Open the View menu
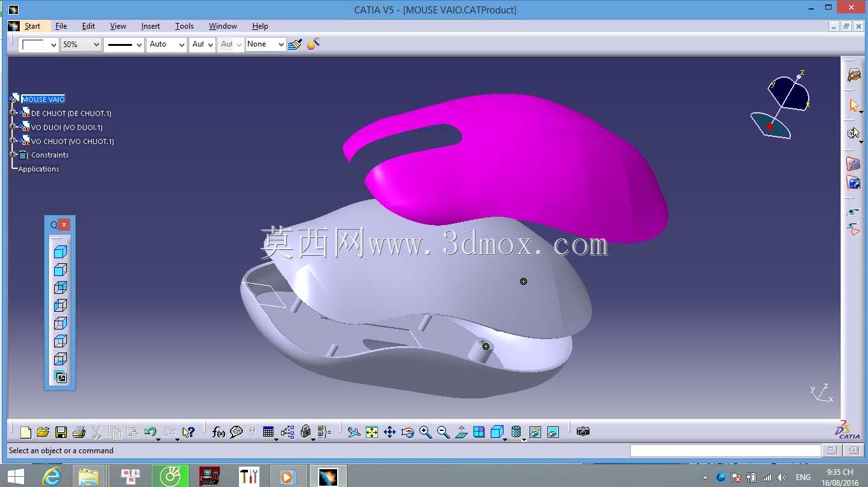 click(x=118, y=26)
